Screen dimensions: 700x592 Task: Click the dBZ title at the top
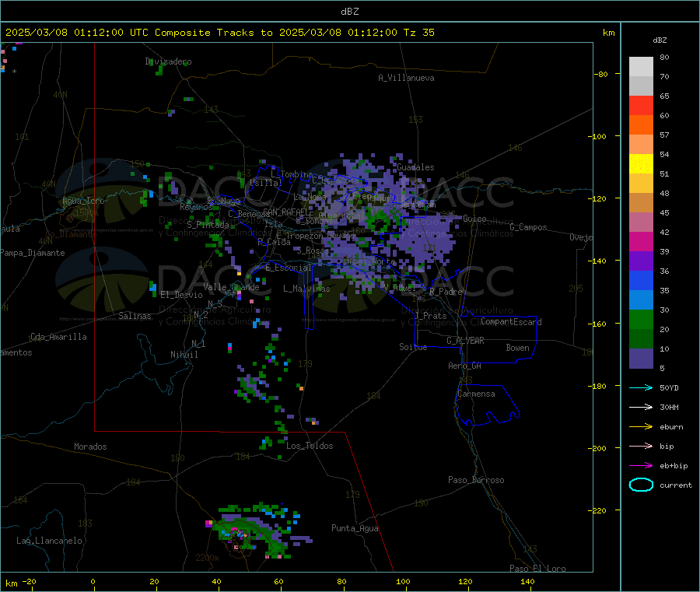click(349, 12)
